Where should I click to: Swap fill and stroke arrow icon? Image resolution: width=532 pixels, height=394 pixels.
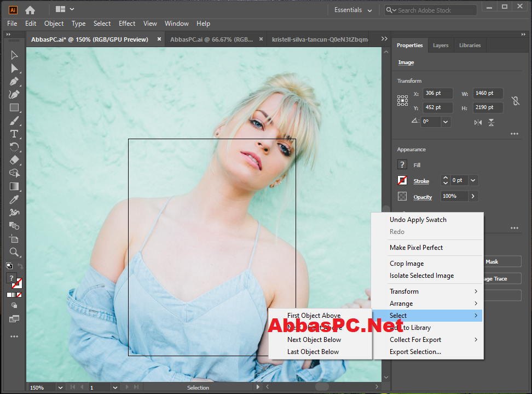point(20,266)
